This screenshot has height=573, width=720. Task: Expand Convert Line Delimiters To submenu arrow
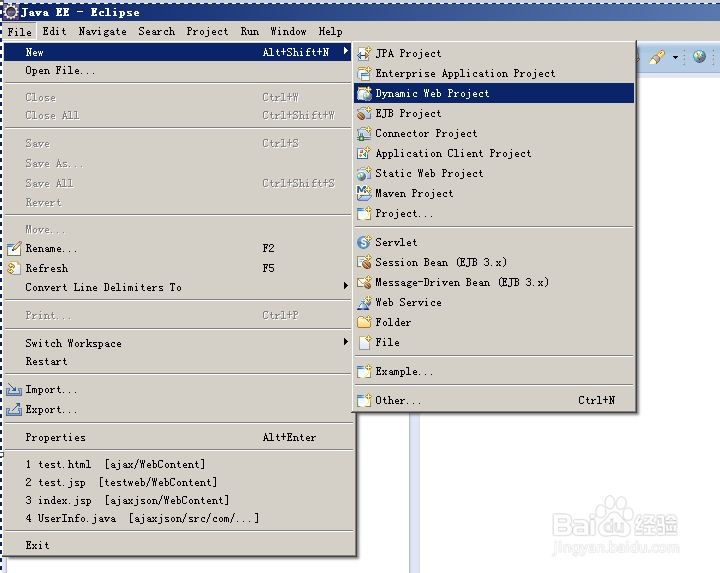coord(346,286)
